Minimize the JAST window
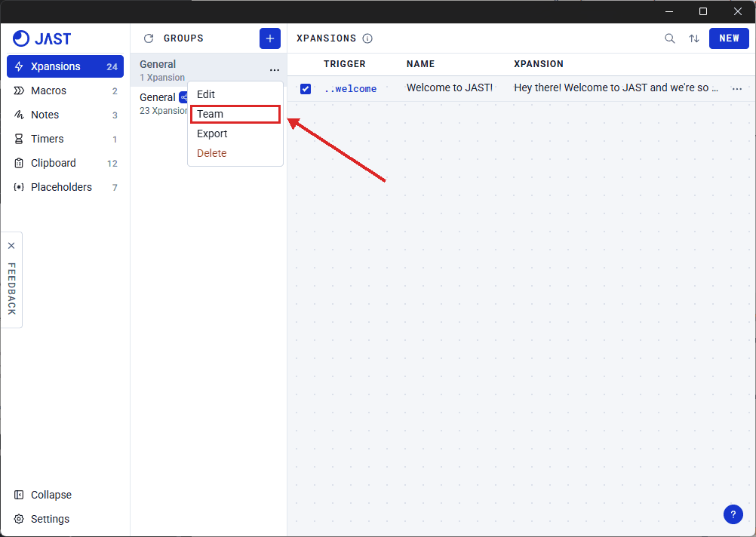The image size is (756, 537). pos(669,11)
